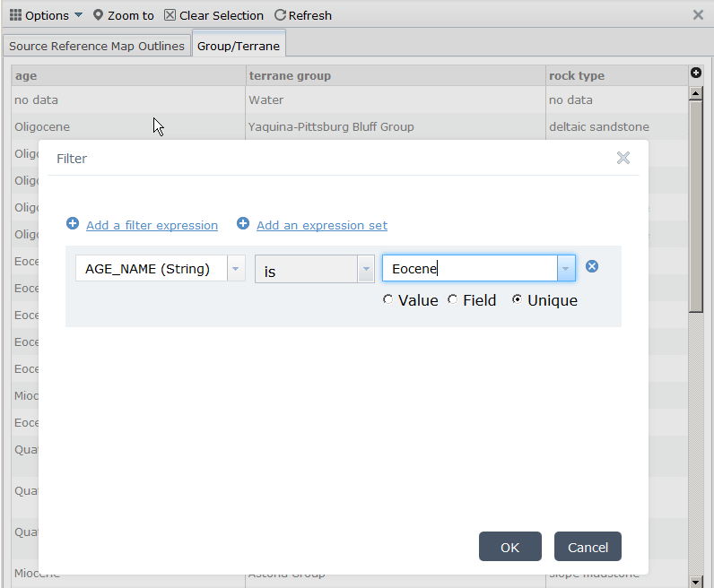
Task: Switch to Source Reference Map Outlines tab
Action: [x=97, y=46]
